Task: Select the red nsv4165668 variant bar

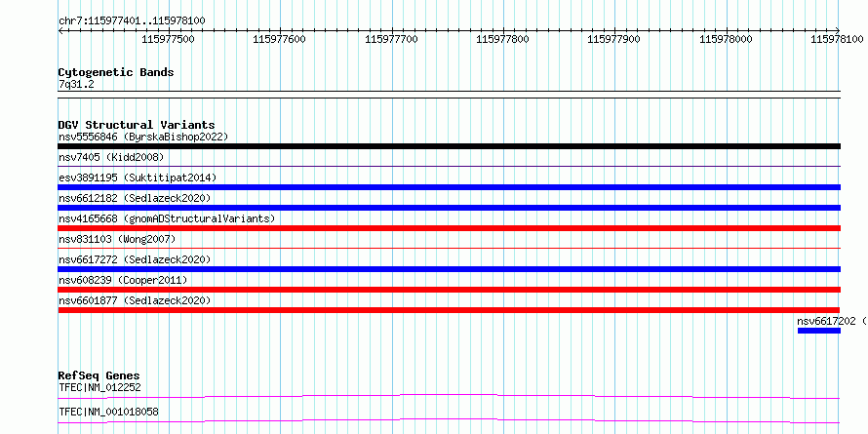Action: [449, 228]
